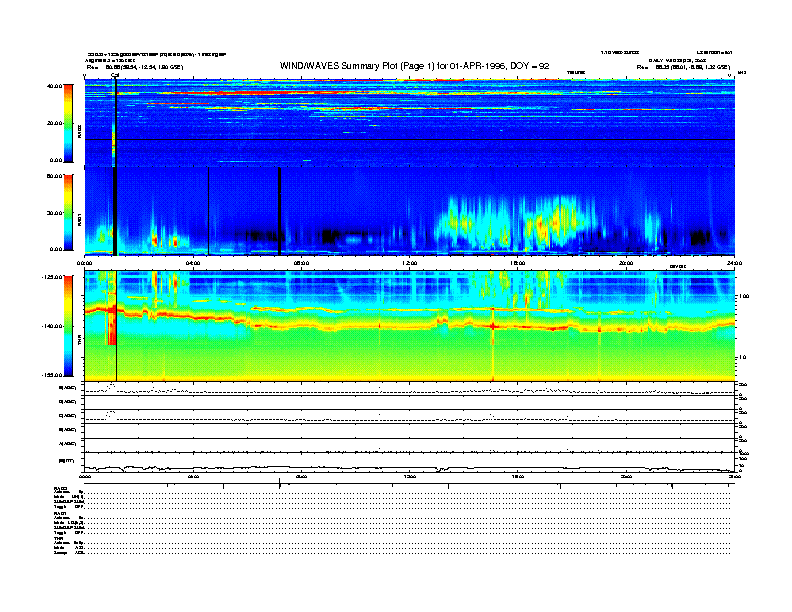
Task: Click the thin black vertical line near 04:30 in RAD1
Action: [209, 212]
